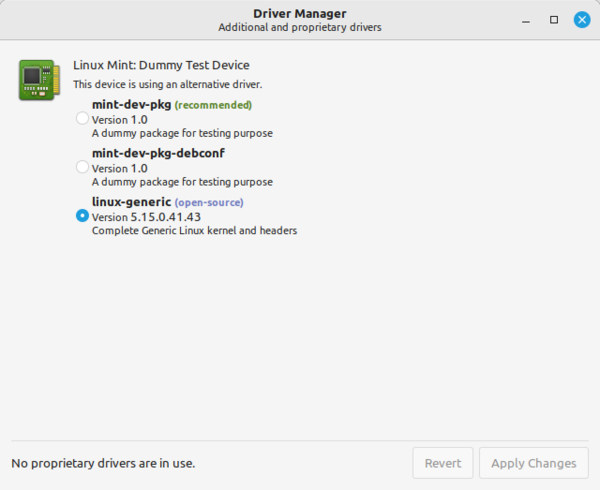This screenshot has width=600, height=490.
Task: Click 'Complete Generic Linux kernel and headers' description
Action: point(194,231)
